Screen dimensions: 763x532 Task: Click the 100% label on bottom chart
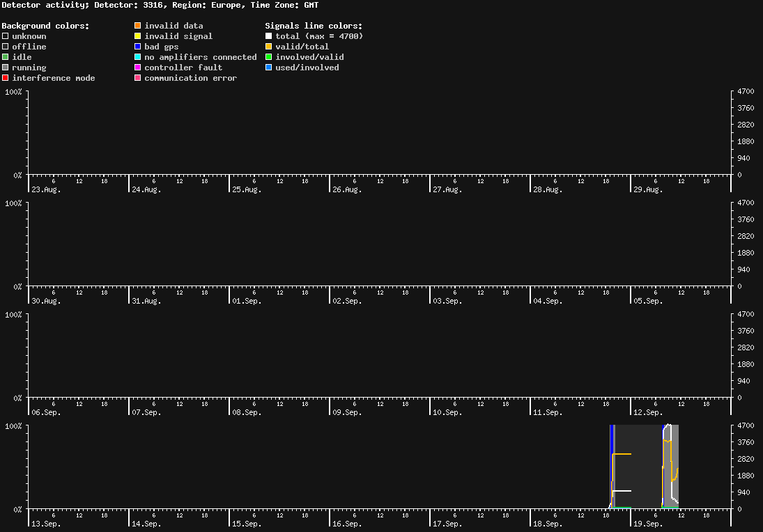pyautogui.click(x=13, y=426)
